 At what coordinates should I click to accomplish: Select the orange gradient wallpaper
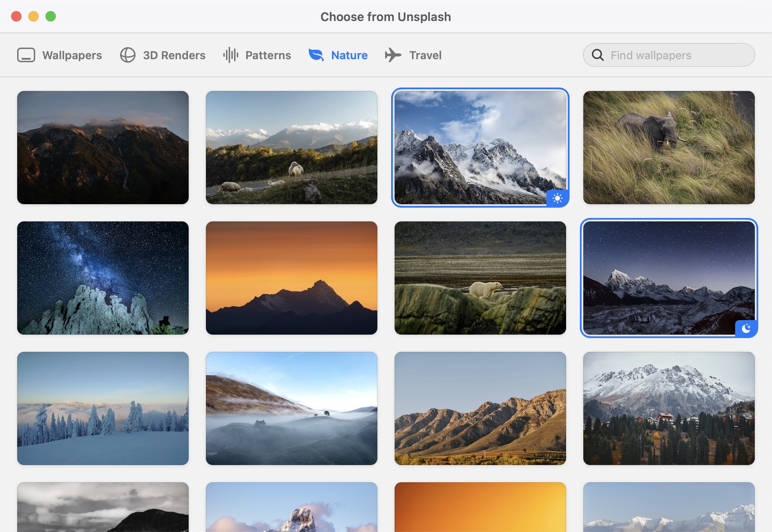click(480, 507)
